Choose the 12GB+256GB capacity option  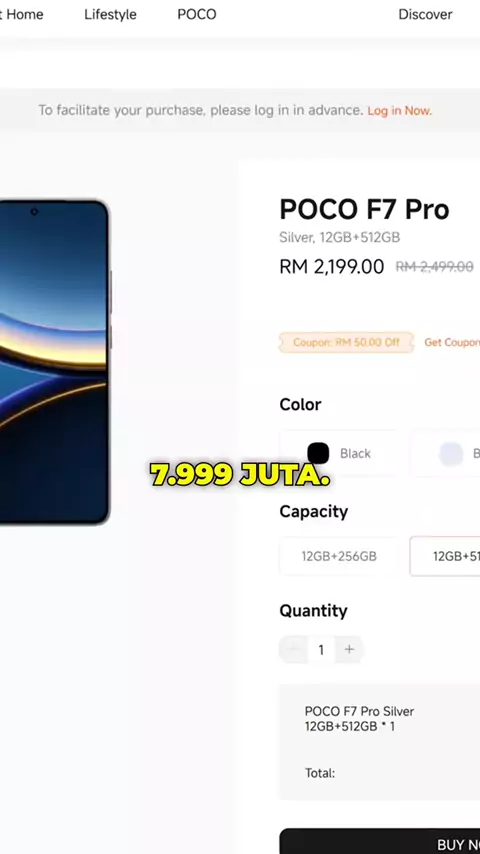[x=339, y=556]
